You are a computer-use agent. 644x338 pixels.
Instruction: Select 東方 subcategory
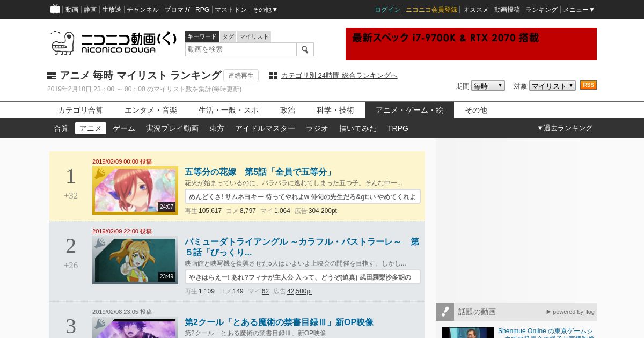point(217,128)
